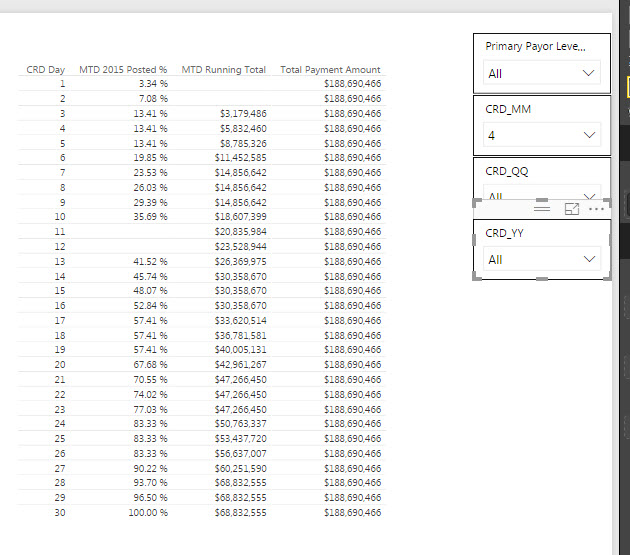
Task: Select running total $42,961,267
Action: tap(240, 365)
